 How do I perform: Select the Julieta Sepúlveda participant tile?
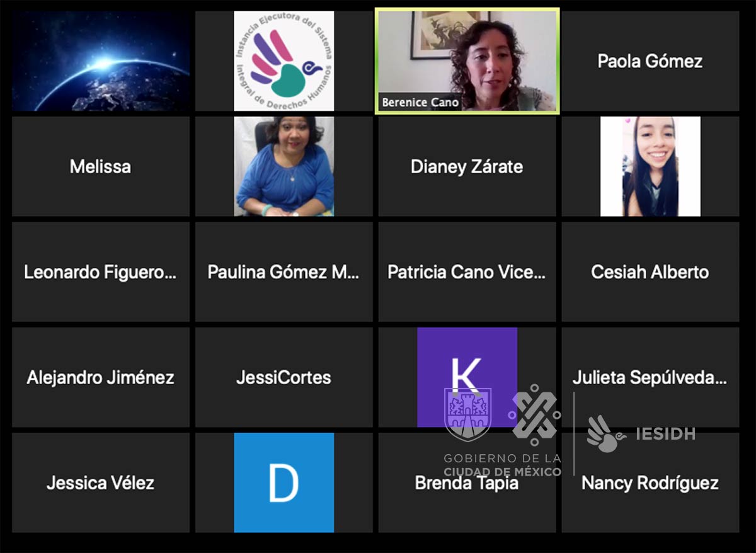[x=650, y=377]
